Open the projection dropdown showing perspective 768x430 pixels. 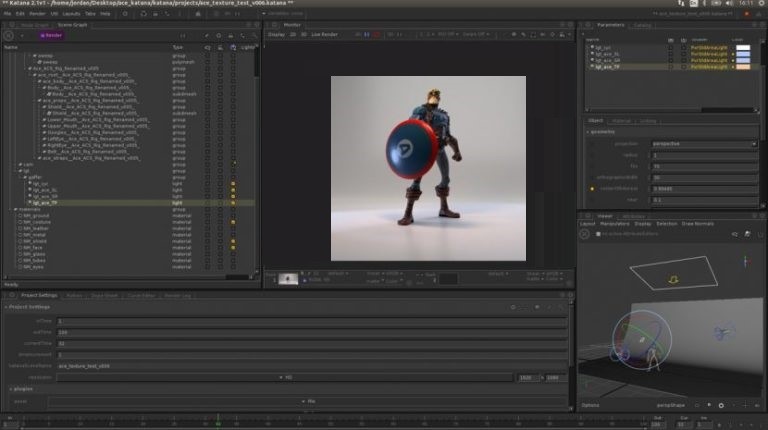[704, 144]
